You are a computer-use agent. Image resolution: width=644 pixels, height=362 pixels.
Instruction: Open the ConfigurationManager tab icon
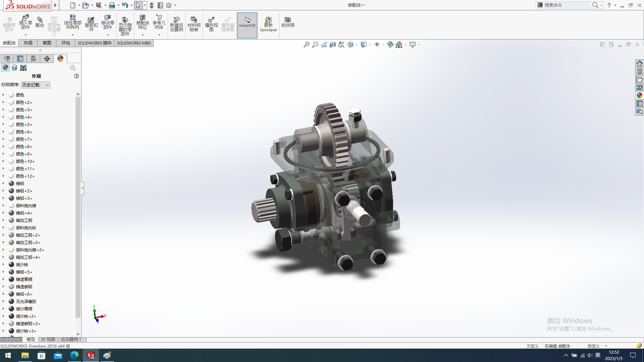(34, 59)
